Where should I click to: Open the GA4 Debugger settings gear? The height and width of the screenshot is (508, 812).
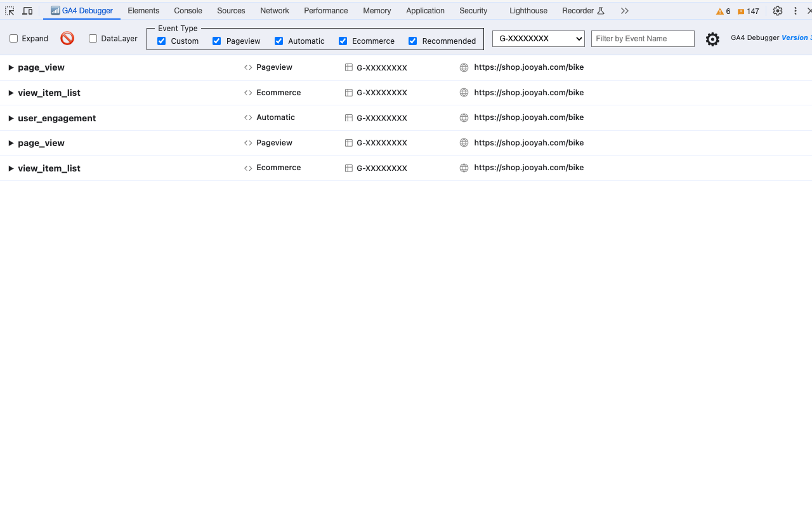[712, 39]
